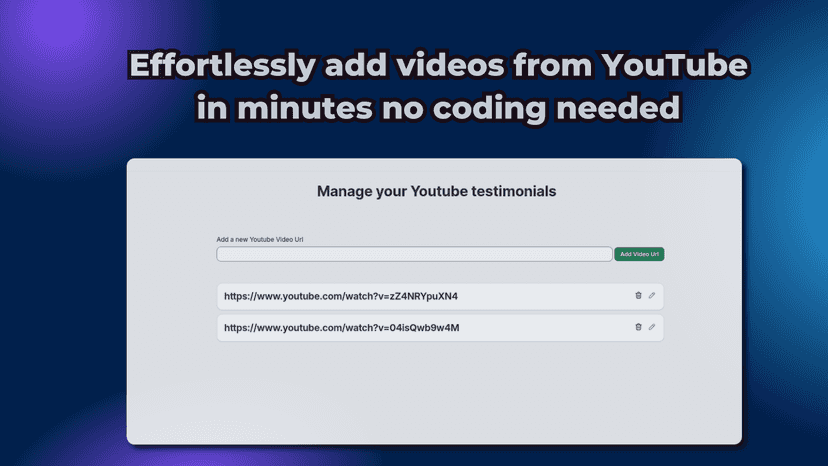Click the word 'from' in the banner headline
Screen dimensions: 828x466
[x=552, y=65]
